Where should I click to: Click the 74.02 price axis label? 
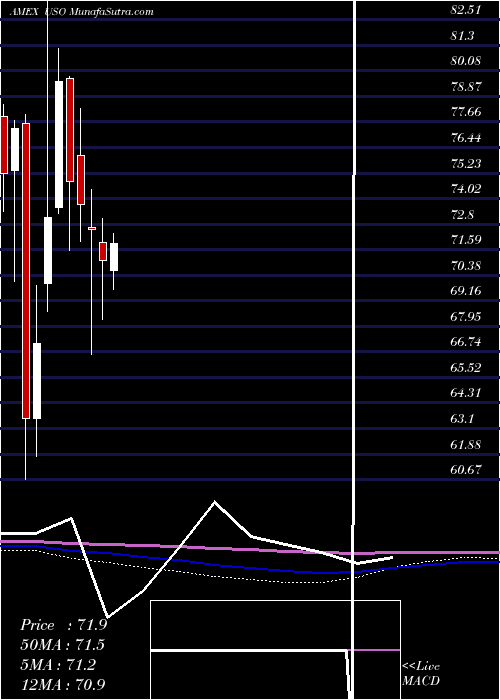point(466,188)
